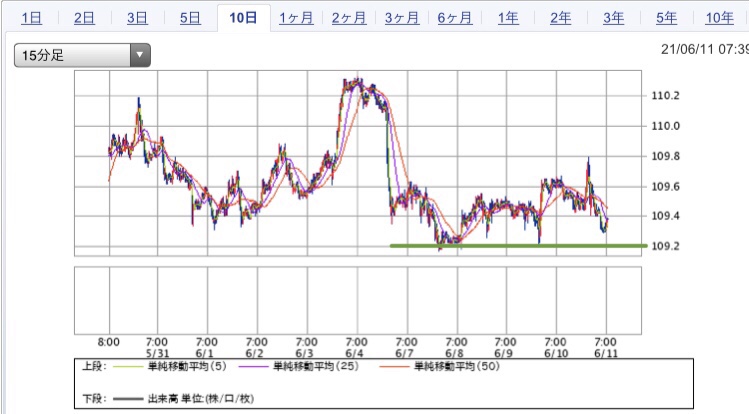Switch to the 5日 chart tab

190,18
